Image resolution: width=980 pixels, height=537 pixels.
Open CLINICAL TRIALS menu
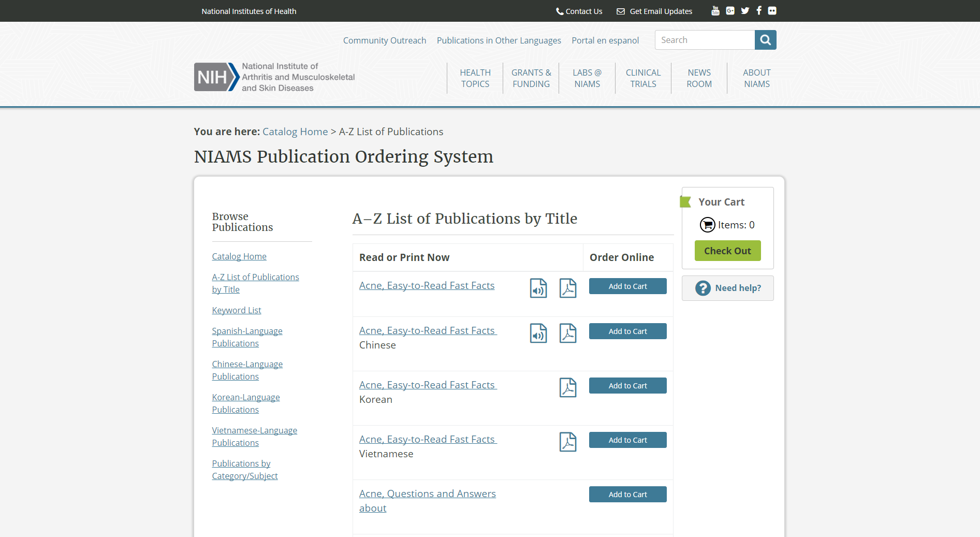(x=643, y=78)
